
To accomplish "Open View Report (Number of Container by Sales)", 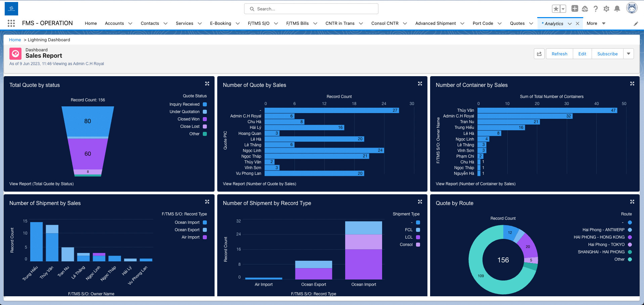I will click(x=475, y=184).
